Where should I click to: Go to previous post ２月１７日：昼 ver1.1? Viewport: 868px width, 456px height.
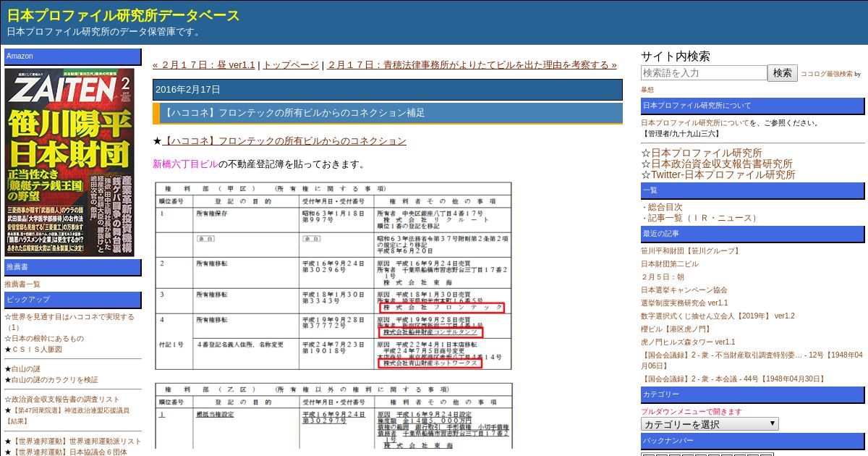pos(204,65)
